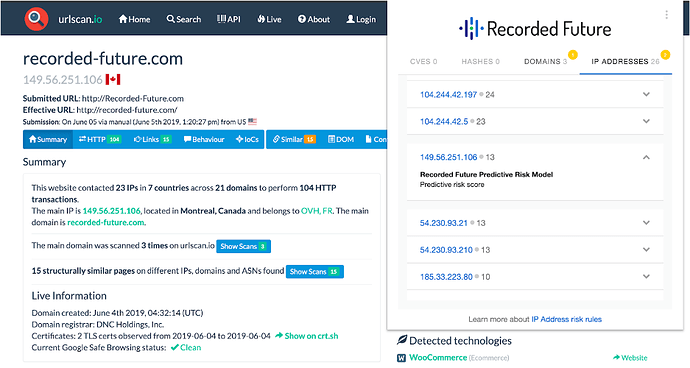Click the Recorded Future logo

coord(535,29)
